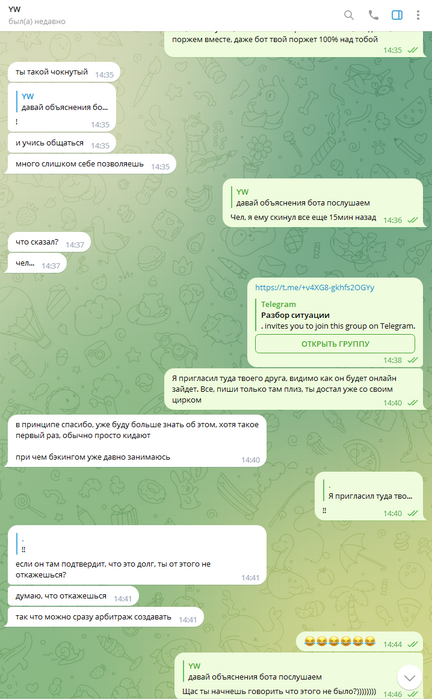This screenshot has height=700, width=432.
Task: Open the three-dot chat menu
Action: 418,15
